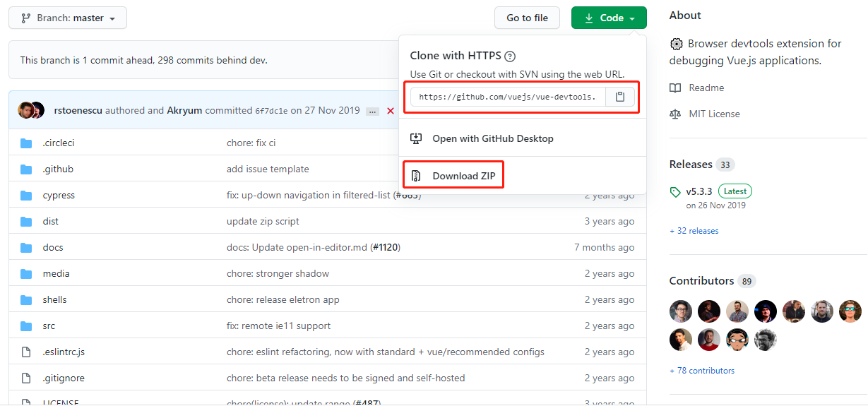868x406 pixels.
Task: Open the shells folder
Action: point(54,299)
